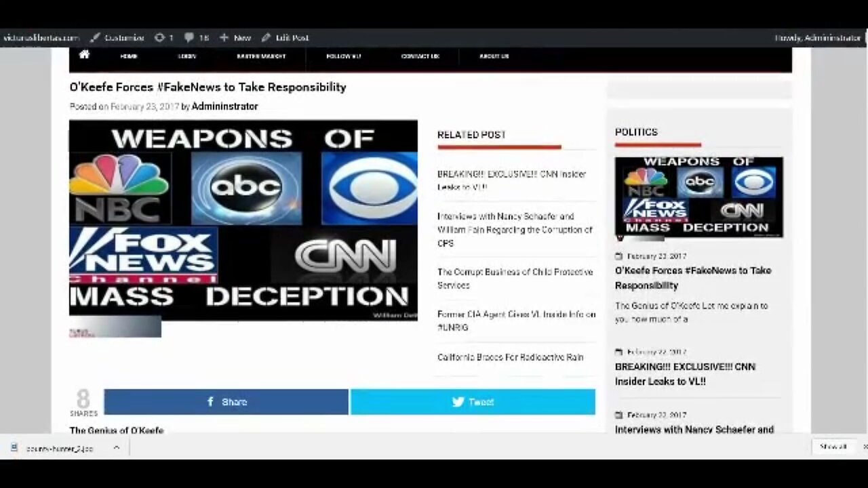The width and height of the screenshot is (868, 488).
Task: Open the LOGIN menu item
Action: tap(187, 56)
